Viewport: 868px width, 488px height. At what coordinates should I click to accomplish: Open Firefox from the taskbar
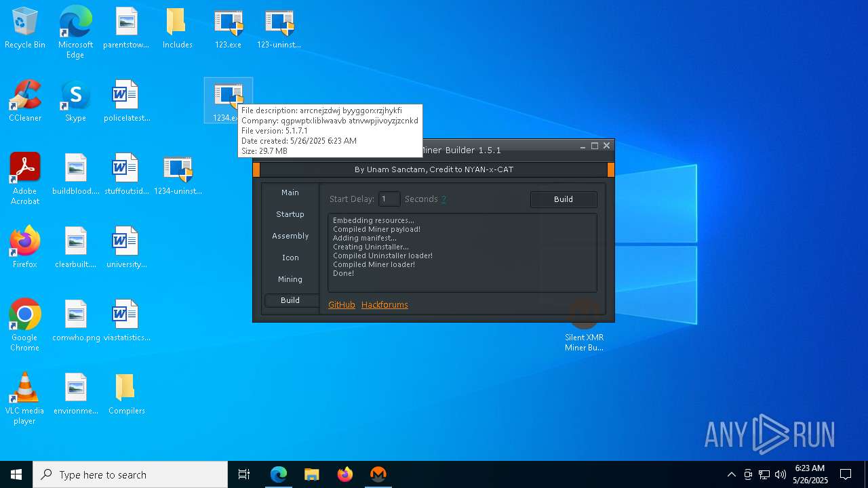[x=345, y=474]
